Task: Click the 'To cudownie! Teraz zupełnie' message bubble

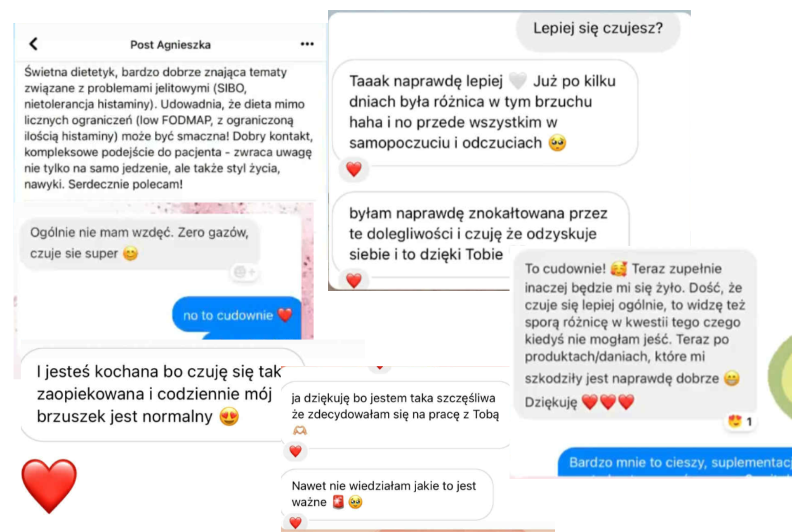Action: click(x=635, y=334)
